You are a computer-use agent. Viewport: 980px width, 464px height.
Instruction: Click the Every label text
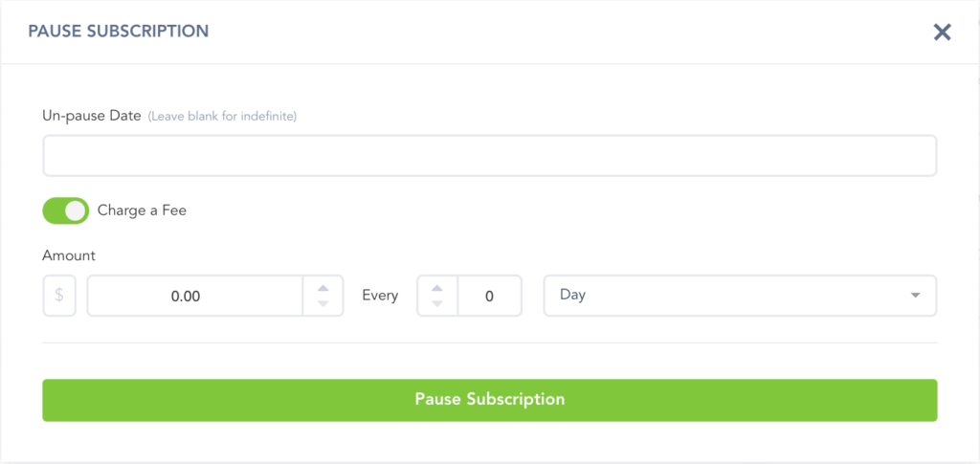[x=380, y=296]
